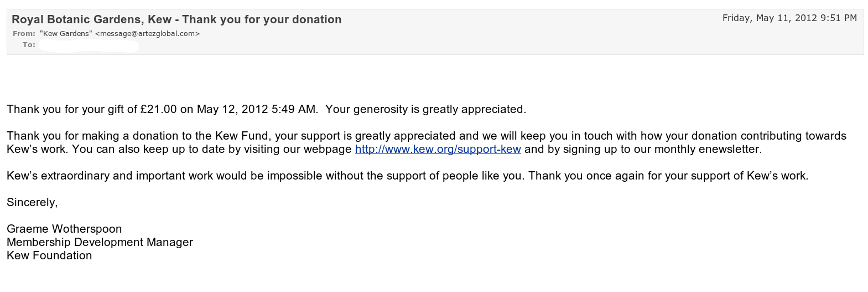868x292 pixels.
Task: Open the kew.org/support-kew hyperlink
Action: click(x=438, y=149)
